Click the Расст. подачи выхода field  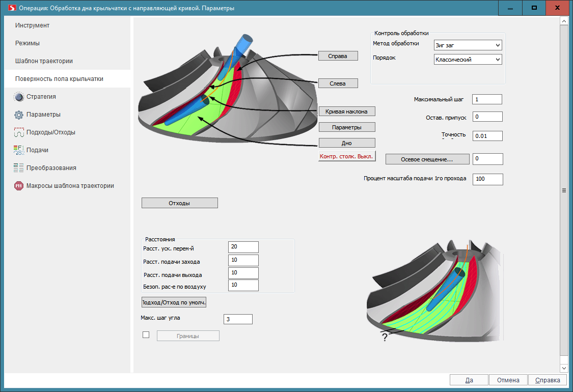243,273
